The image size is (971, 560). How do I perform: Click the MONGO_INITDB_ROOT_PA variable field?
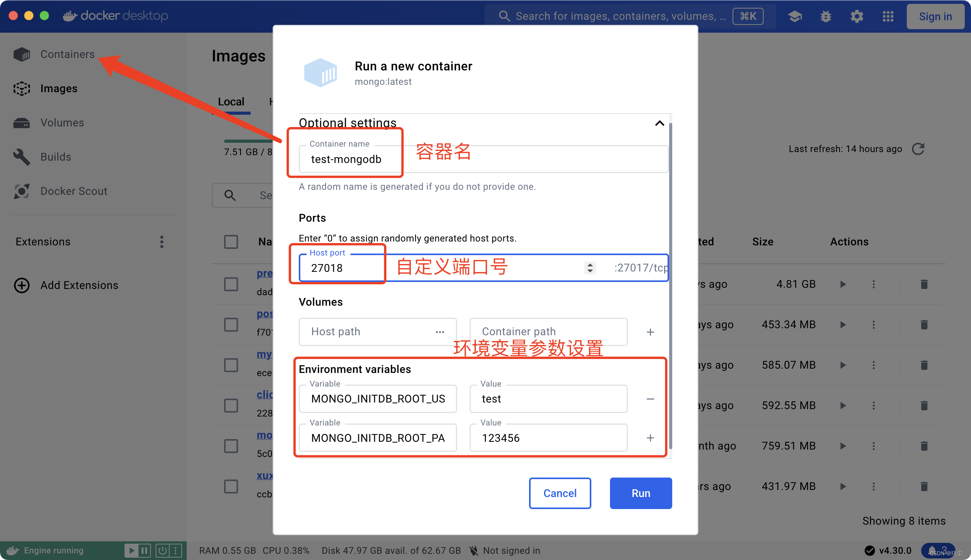point(378,438)
